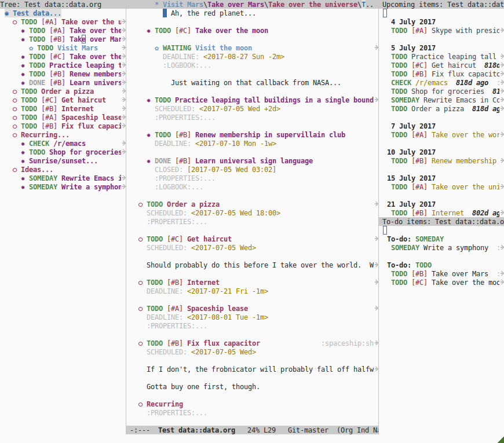Select SOMEDAY Write a symphony in To-do list
504x443 pixels.
440,248
